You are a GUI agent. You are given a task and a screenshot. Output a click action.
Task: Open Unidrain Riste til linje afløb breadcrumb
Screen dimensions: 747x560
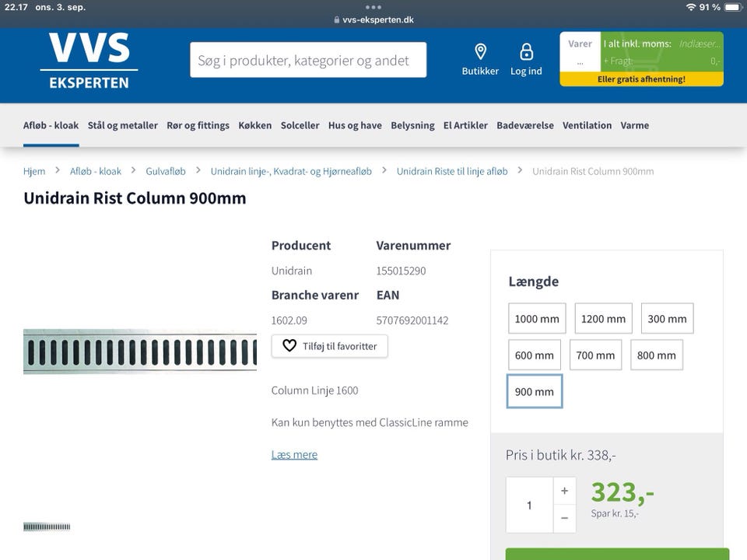pyautogui.click(x=452, y=171)
